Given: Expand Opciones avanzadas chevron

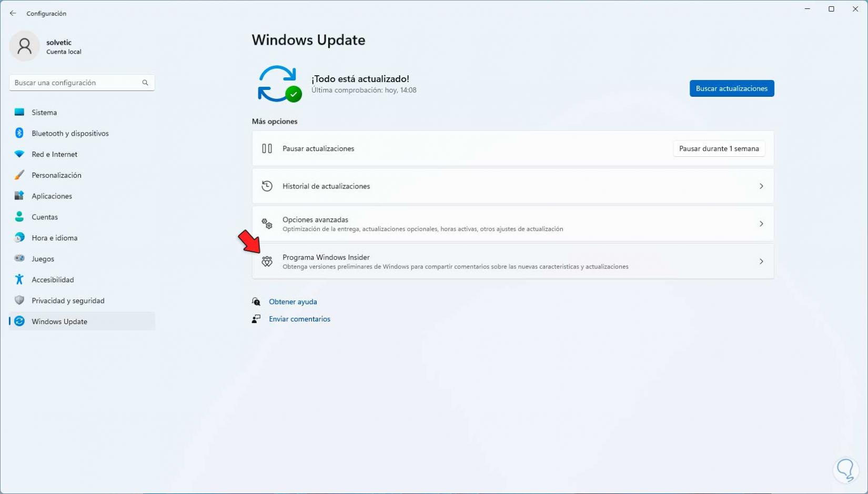Looking at the screenshot, I should 761,224.
